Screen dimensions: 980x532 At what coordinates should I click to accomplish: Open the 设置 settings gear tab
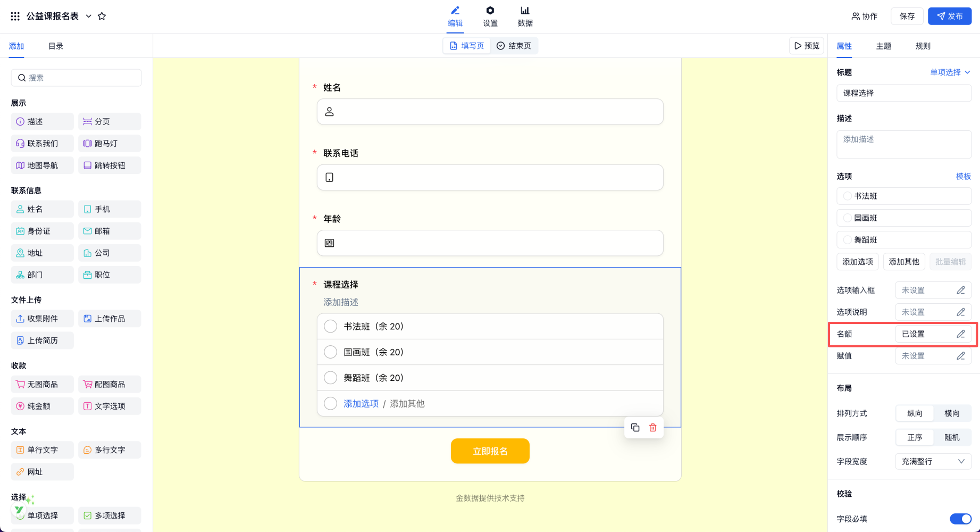point(490,16)
